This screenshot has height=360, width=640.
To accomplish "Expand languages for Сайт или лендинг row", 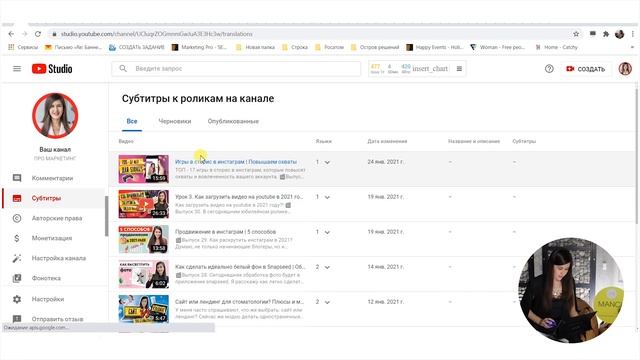I will coord(327,302).
